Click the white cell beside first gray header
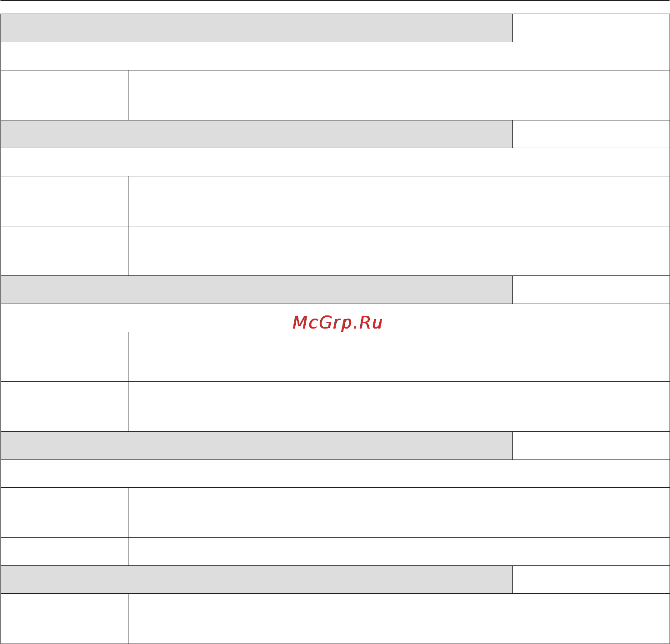The width and height of the screenshot is (670, 644). 591,28
